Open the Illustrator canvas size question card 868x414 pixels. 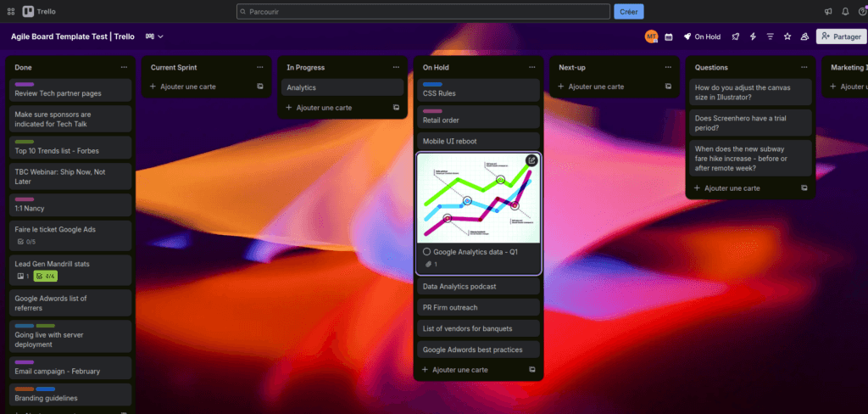tap(751, 92)
